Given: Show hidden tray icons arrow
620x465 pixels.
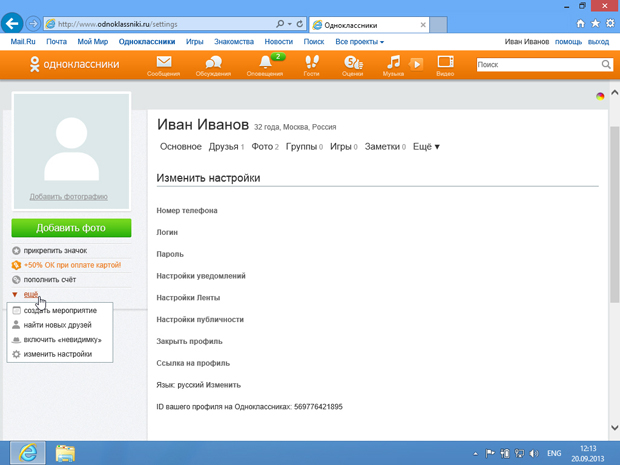Looking at the screenshot, I should [476, 454].
